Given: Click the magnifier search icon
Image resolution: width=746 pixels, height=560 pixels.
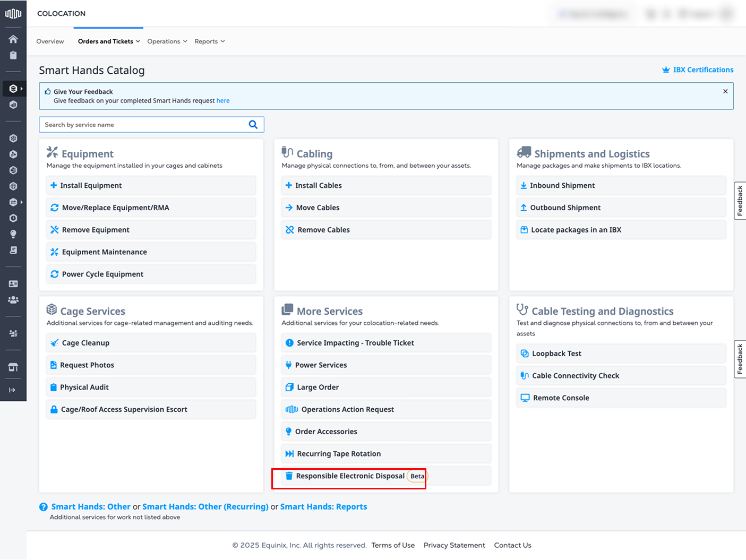Looking at the screenshot, I should click(253, 124).
